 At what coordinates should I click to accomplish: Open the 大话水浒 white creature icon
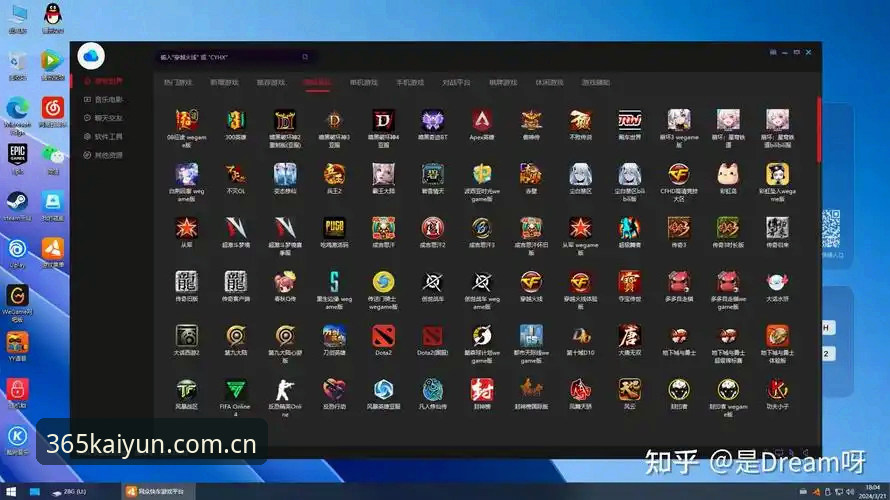(x=777, y=282)
